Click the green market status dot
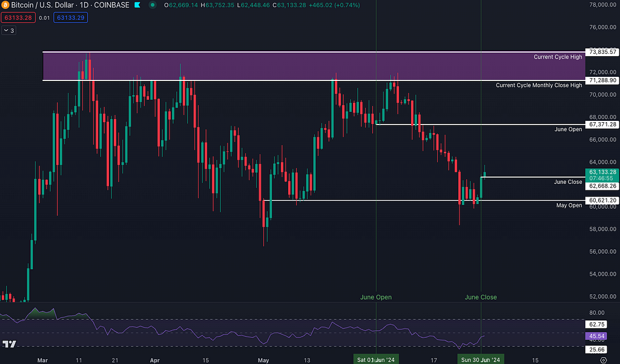Screen dimensions: 620x364 point(152,5)
